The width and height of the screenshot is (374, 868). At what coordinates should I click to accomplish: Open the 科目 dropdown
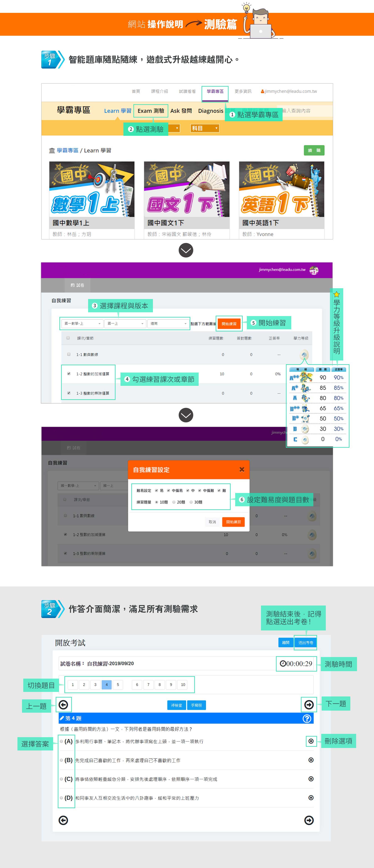point(204,128)
